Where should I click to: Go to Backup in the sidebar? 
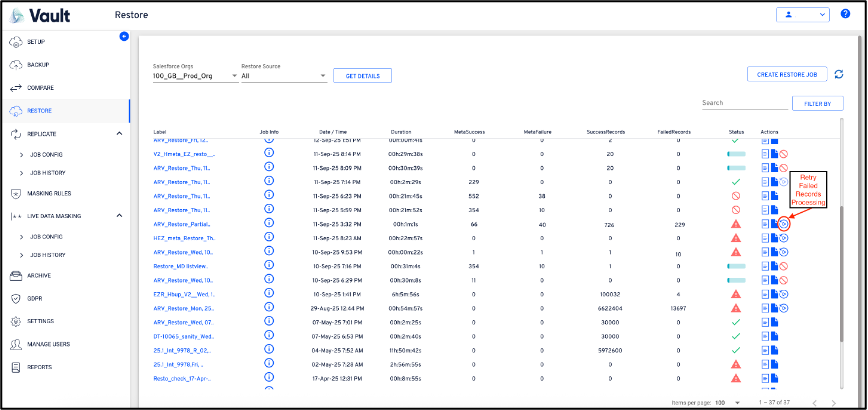(38, 64)
